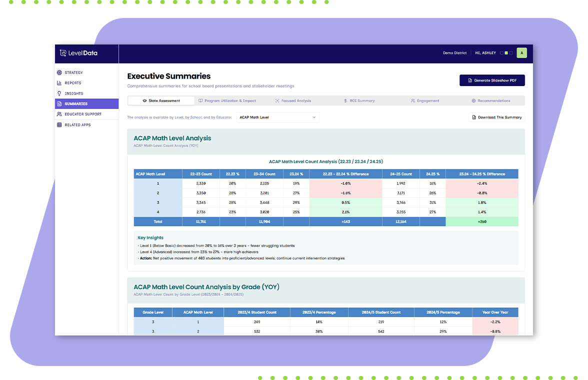The image size is (588, 380).
Task: Select the middle green theme square
Action: click(506, 53)
